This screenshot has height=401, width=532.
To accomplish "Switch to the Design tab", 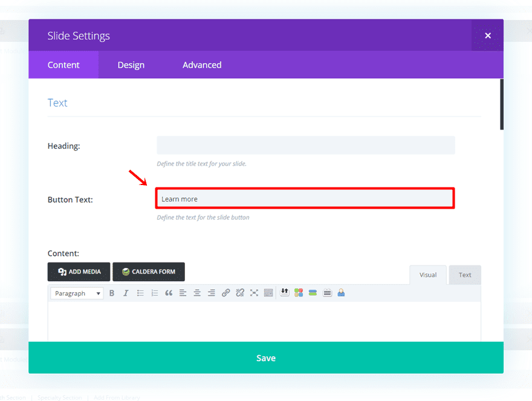I will coord(131,65).
